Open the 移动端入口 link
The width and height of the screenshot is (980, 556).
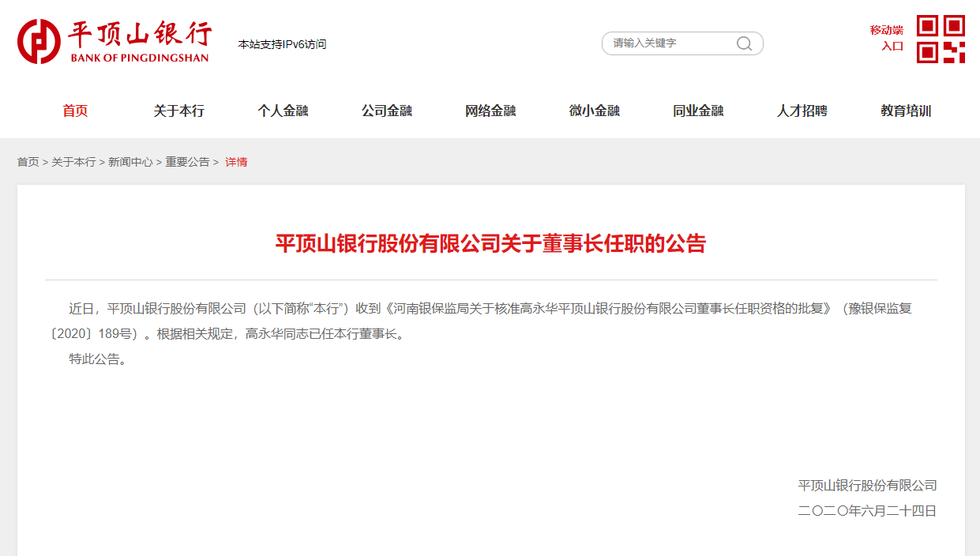[886, 38]
